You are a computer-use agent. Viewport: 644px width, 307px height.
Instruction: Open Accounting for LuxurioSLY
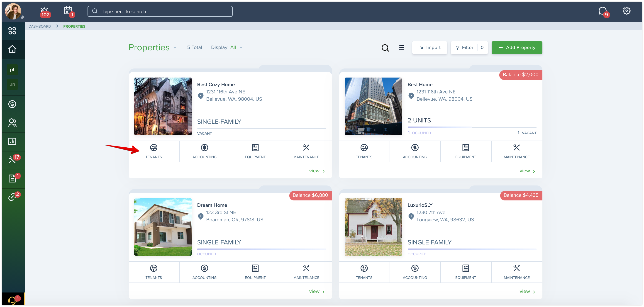point(415,272)
